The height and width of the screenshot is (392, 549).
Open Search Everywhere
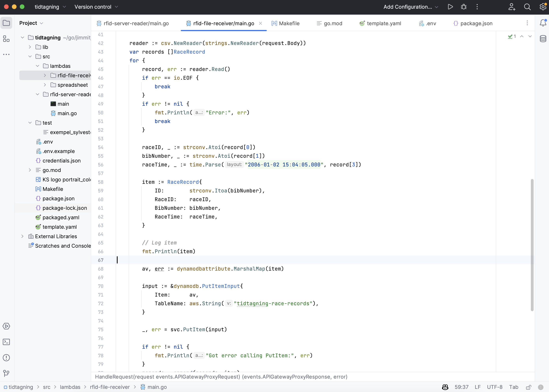tap(527, 7)
